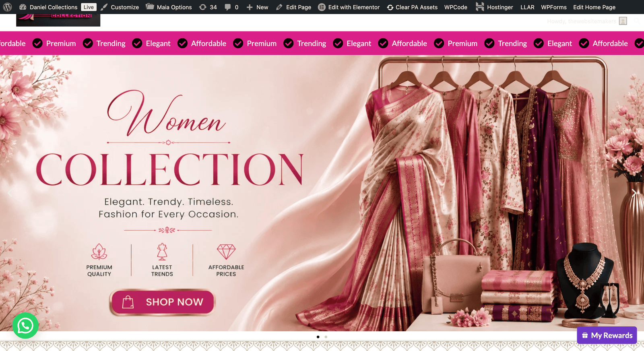This screenshot has width=644, height=351.
Task: Open the My Rewards widget
Action: point(607,335)
